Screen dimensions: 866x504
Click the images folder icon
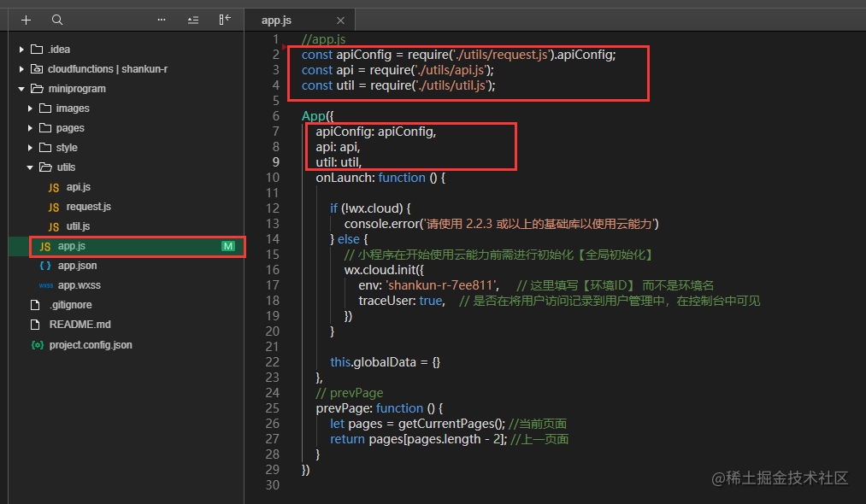[46, 108]
